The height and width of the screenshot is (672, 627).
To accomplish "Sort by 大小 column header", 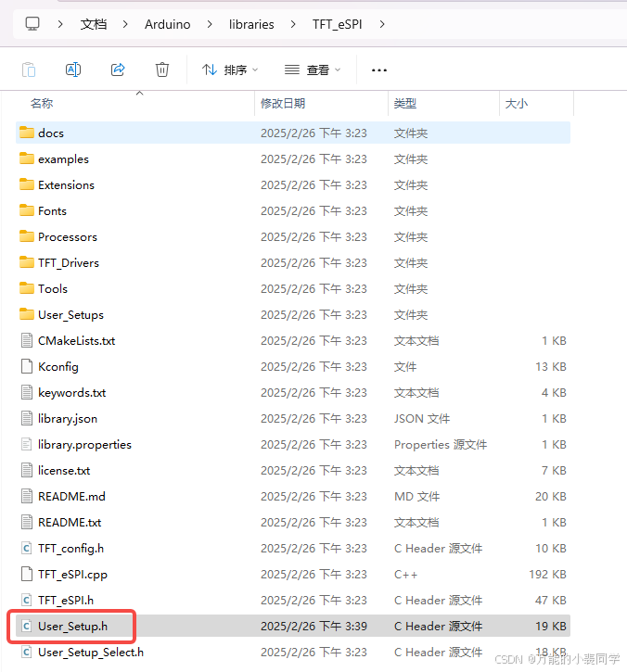I will pos(517,103).
